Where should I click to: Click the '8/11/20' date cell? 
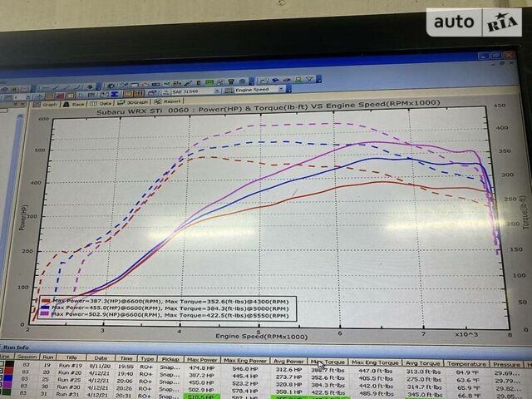coord(100,366)
